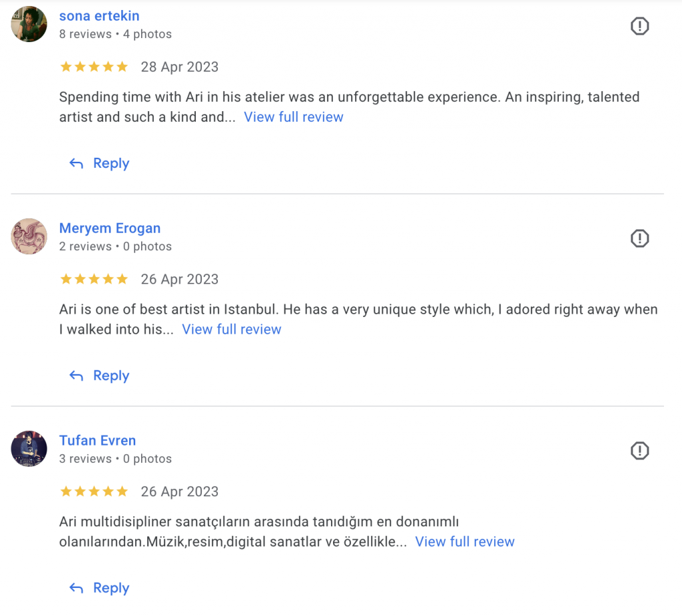Reply to Meryem Erogan's review
682x616 pixels.
click(111, 376)
